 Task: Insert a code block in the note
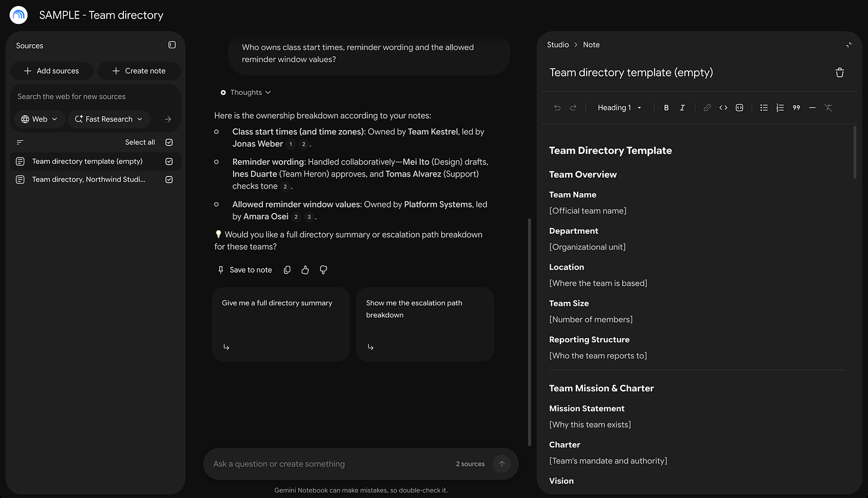(x=739, y=108)
